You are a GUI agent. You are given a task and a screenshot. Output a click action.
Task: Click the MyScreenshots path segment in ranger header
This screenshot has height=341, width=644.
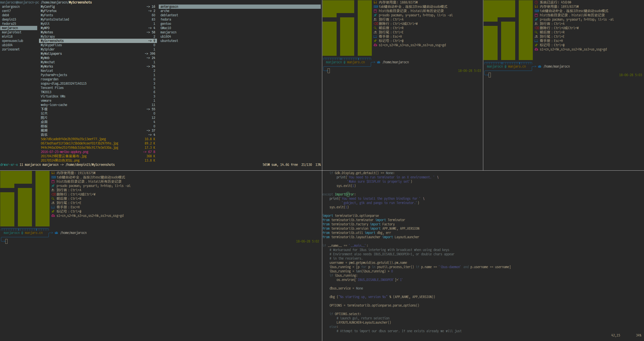click(x=80, y=2)
